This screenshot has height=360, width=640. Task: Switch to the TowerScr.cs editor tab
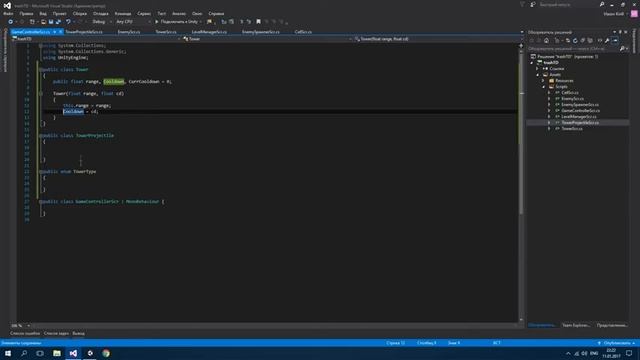click(166, 32)
